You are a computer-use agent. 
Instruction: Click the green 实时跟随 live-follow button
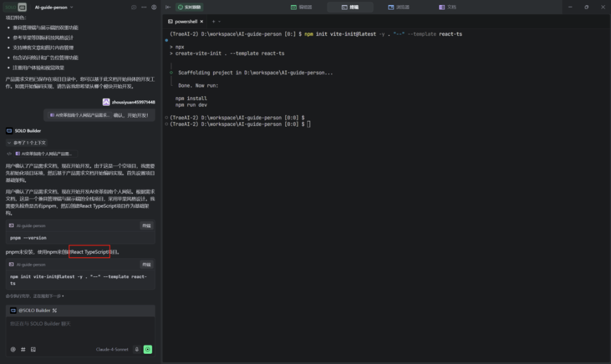point(190,7)
